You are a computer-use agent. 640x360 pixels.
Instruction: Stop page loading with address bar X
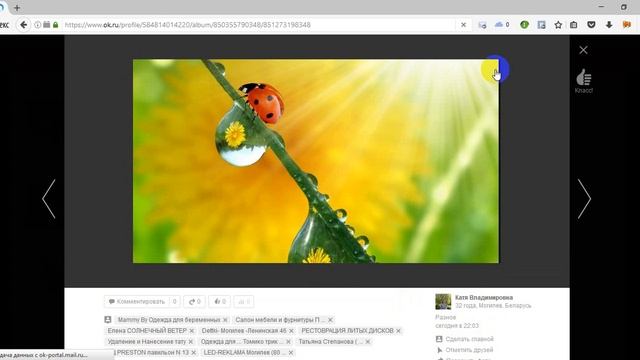(x=463, y=25)
